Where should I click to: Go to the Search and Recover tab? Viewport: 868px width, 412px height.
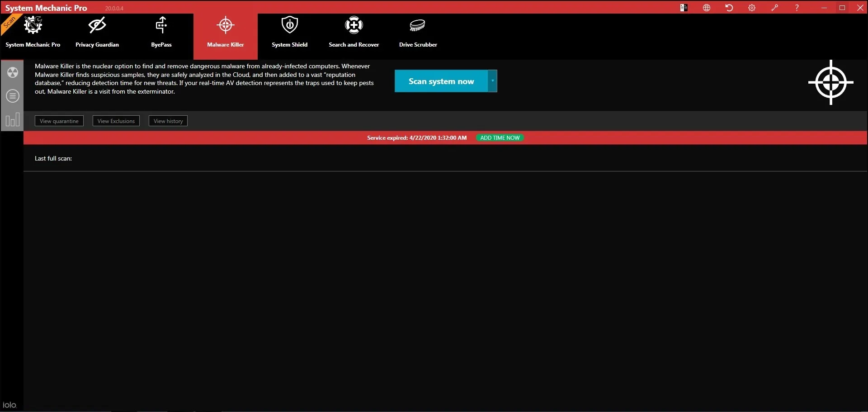pos(354,33)
